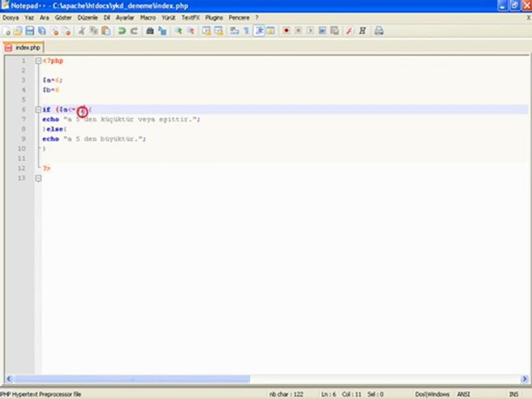
Task: Open the Ayarlar menu
Action: click(125, 18)
